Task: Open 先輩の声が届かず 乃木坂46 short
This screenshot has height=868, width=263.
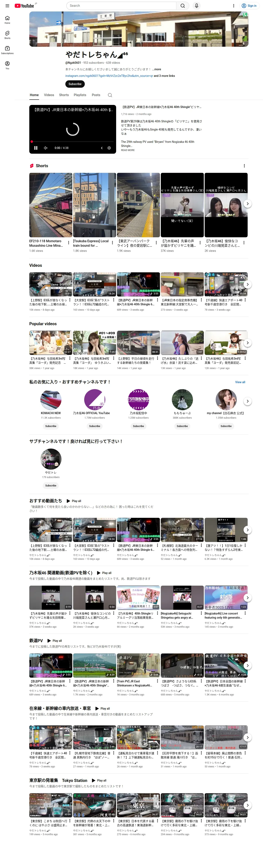Action: point(182,205)
